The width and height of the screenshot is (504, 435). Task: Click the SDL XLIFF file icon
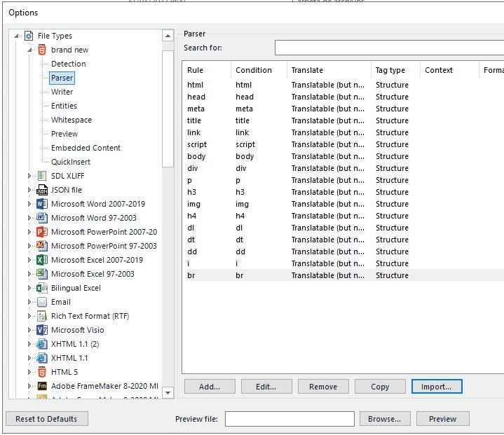coord(42,176)
